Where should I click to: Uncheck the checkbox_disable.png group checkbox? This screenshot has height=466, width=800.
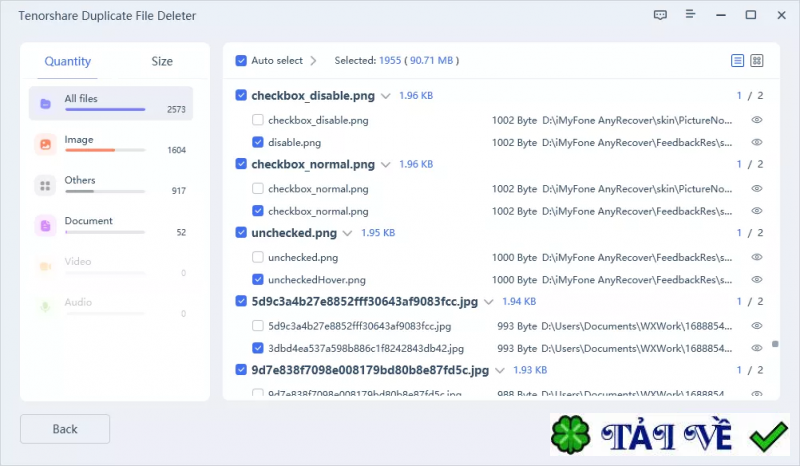(x=241, y=95)
